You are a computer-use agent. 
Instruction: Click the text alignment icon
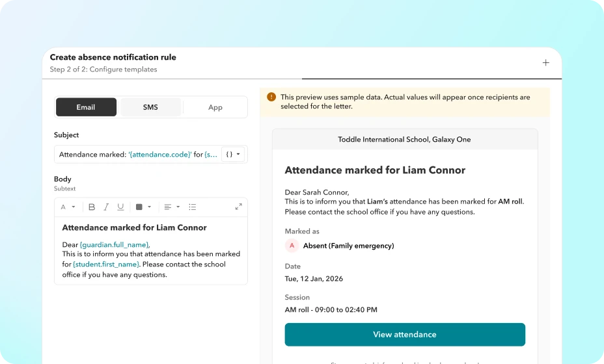(167, 207)
